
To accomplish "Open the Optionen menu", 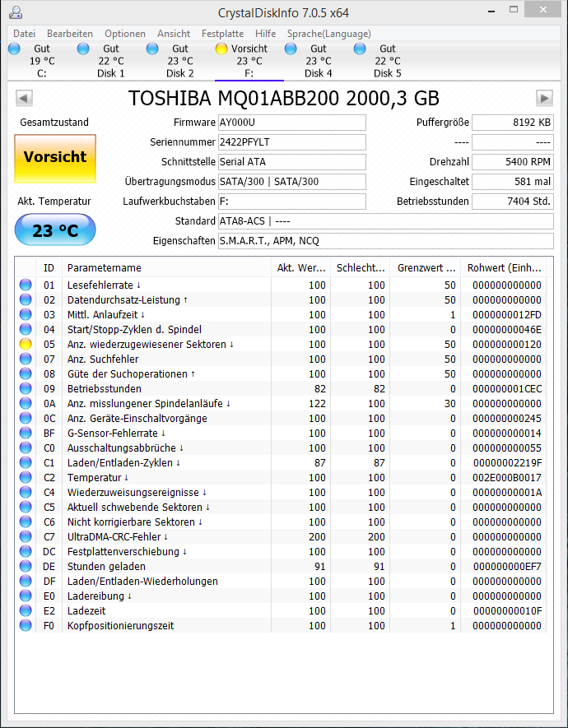I will pyautogui.click(x=125, y=34).
